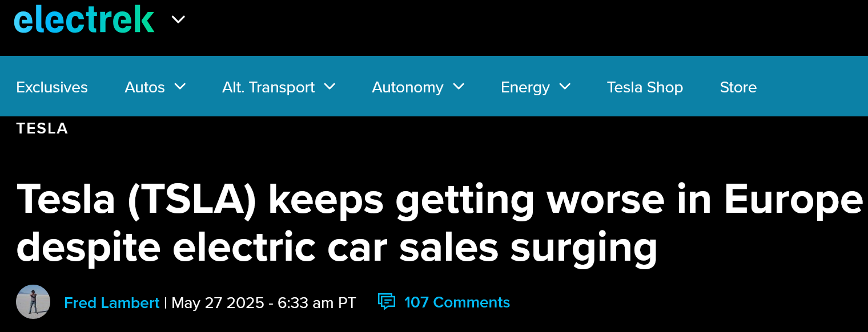
Task: Open the Store nav link
Action: click(x=738, y=87)
